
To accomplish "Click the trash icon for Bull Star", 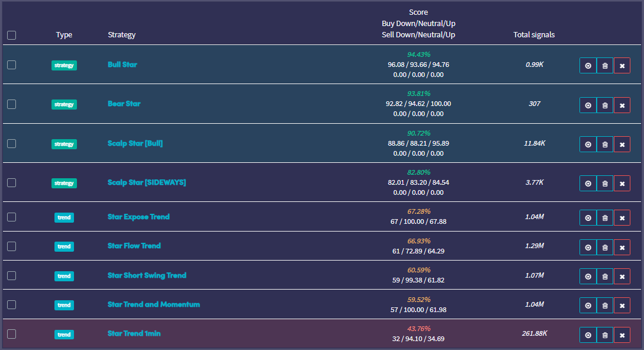I will click(x=605, y=66).
